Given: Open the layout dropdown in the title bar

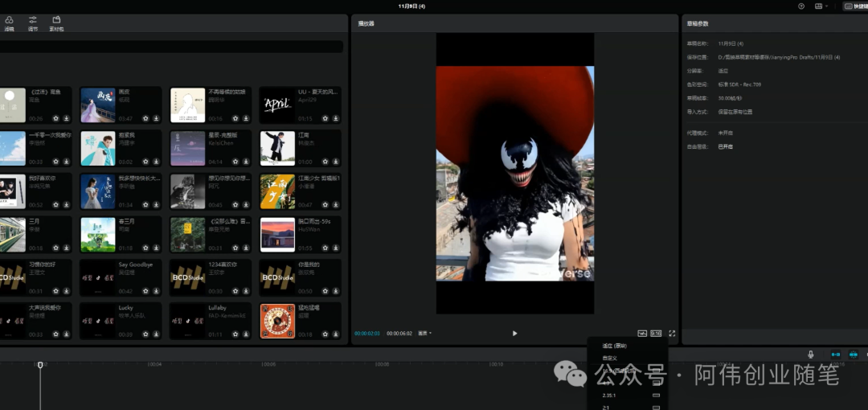Looking at the screenshot, I should pos(821,6).
